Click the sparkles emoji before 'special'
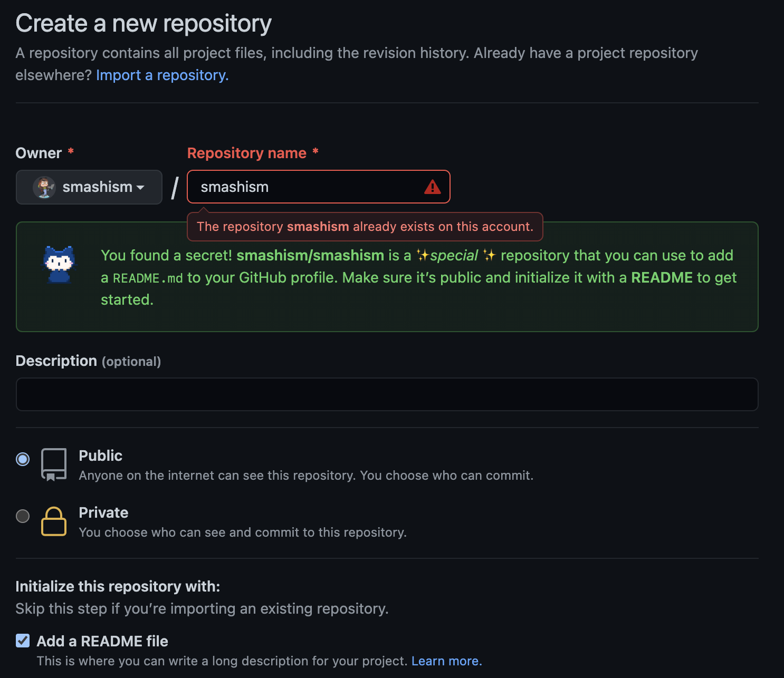Screen dimensions: 784x678 click(x=423, y=256)
